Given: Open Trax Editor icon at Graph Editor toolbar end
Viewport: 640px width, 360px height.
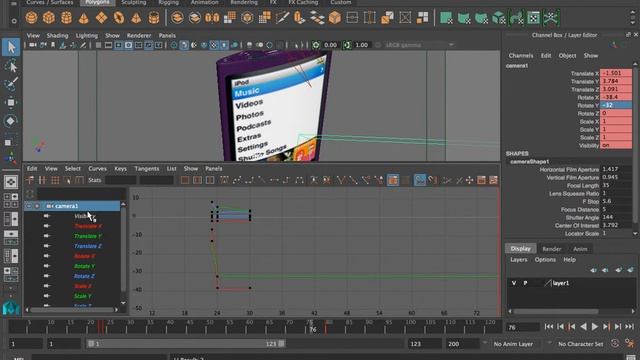Looking at the screenshot, I should 493,180.
